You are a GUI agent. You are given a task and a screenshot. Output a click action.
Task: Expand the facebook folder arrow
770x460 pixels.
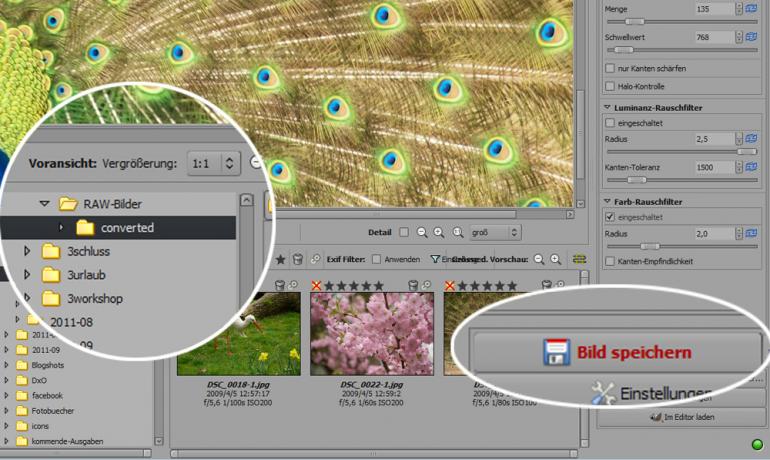tap(6, 395)
